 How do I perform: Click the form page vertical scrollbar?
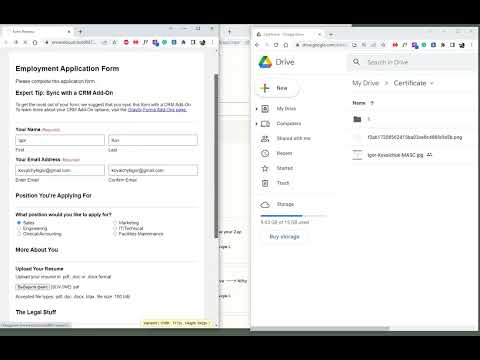click(216, 156)
